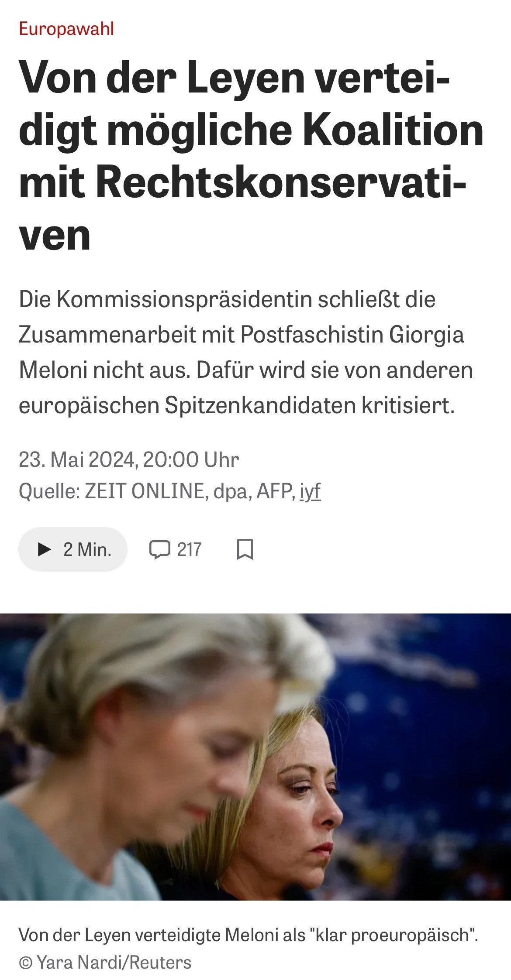Tap the play triangle to hear the article

45,549
